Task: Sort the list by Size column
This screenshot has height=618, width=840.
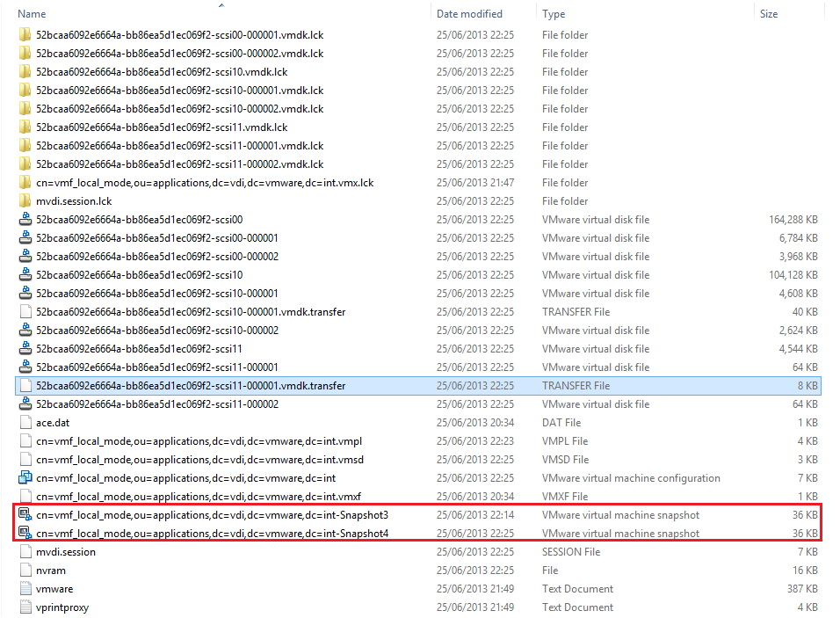Action: [x=768, y=14]
